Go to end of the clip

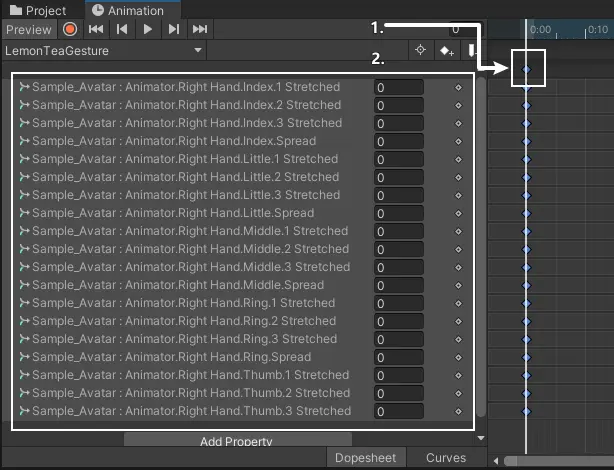pyautogui.click(x=200, y=29)
